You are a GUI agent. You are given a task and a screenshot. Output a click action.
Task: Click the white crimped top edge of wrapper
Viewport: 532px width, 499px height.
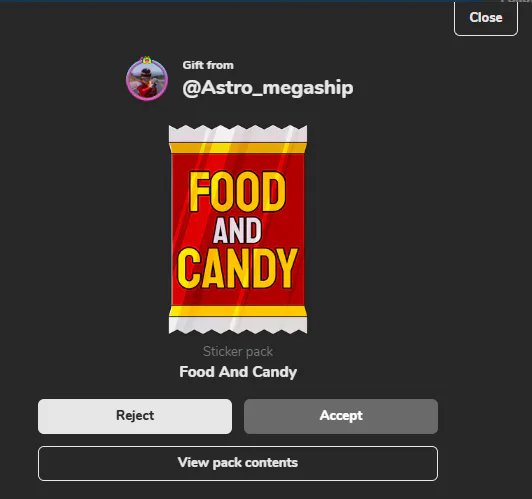click(238, 134)
